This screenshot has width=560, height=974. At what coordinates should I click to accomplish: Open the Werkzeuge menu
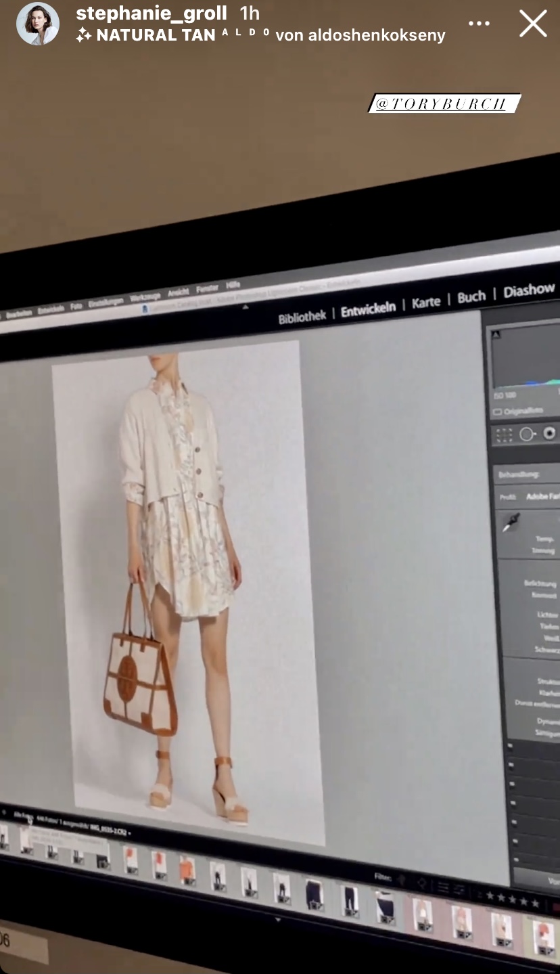[x=145, y=297]
